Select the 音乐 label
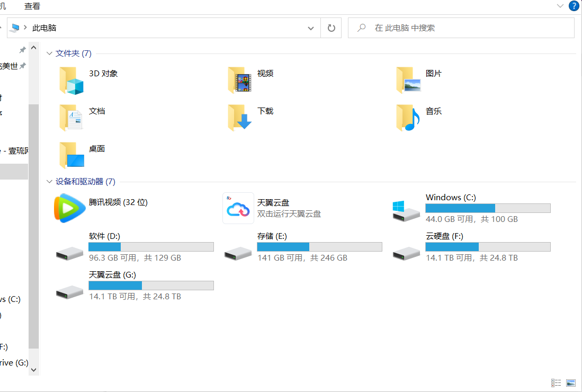Image resolution: width=582 pixels, height=392 pixels. [x=434, y=111]
